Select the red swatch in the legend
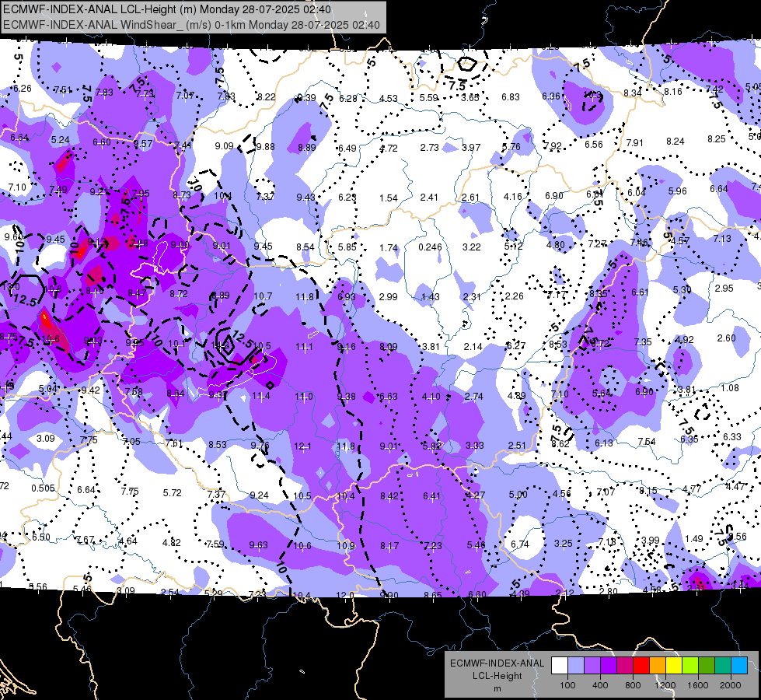Image resolution: width=761 pixels, height=700 pixels. point(641,666)
